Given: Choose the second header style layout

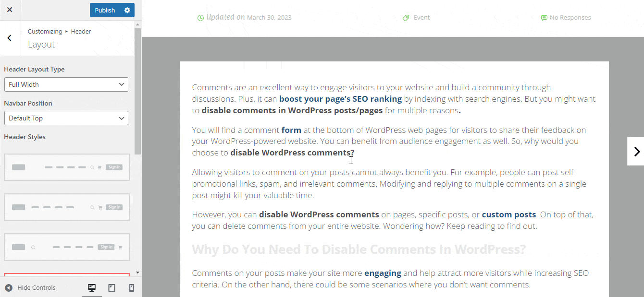Looking at the screenshot, I should (x=67, y=207).
